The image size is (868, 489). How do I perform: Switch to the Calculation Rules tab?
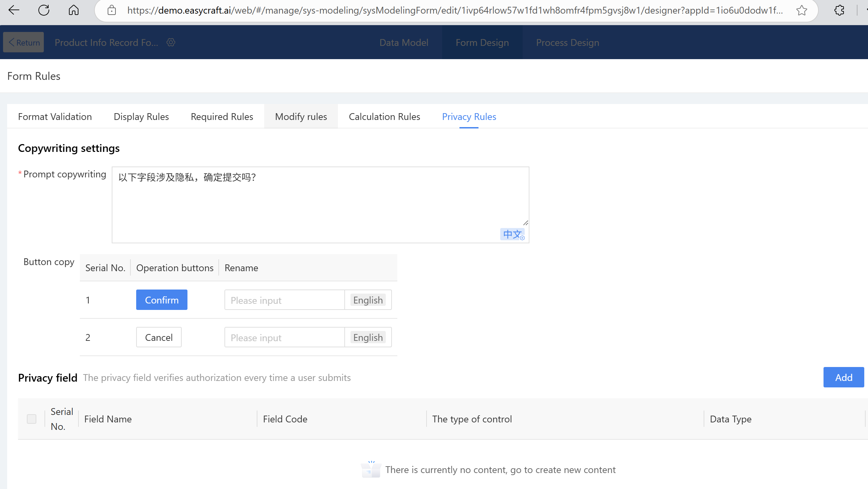[384, 117]
